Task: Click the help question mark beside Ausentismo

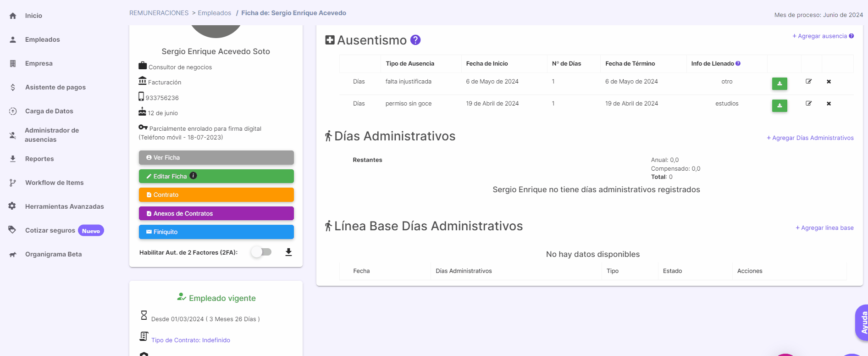Action: click(415, 40)
